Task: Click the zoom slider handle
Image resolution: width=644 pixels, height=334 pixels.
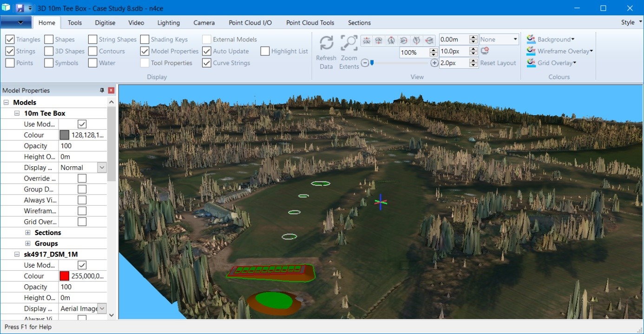Action: (372, 63)
